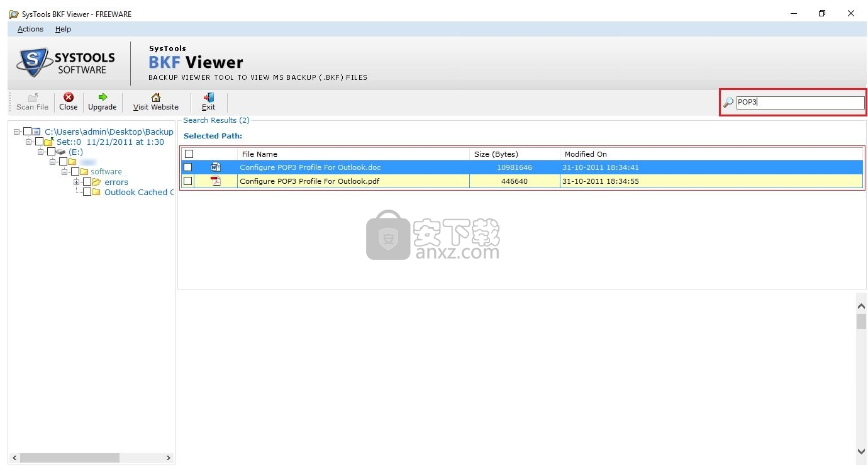Tick checkbox for POP3 Profile .pdf file
Image resolution: width=868 pixels, height=472 pixels.
click(x=187, y=181)
